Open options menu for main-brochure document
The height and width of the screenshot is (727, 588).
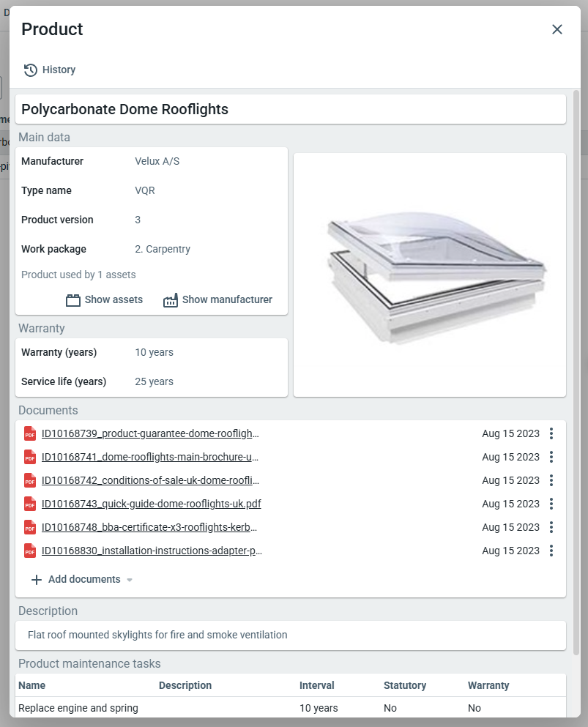tap(551, 457)
